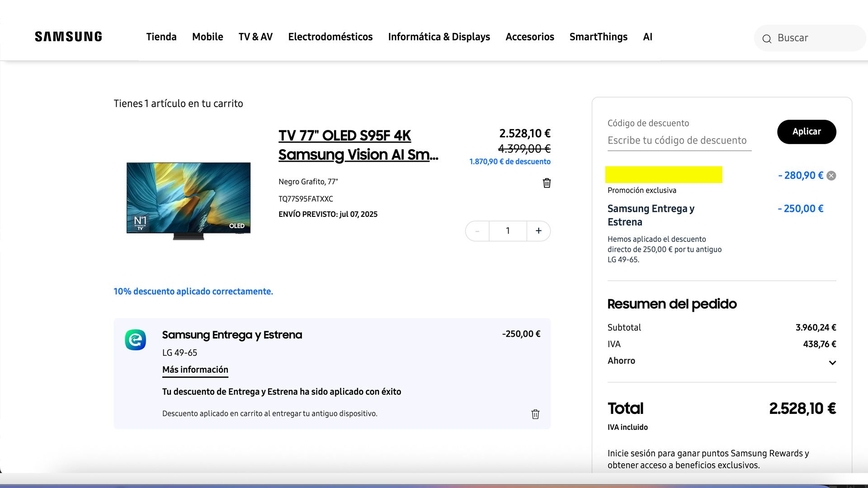Remove the applied -280,90 € coupon
This screenshot has width=868, height=488.
coord(831,176)
